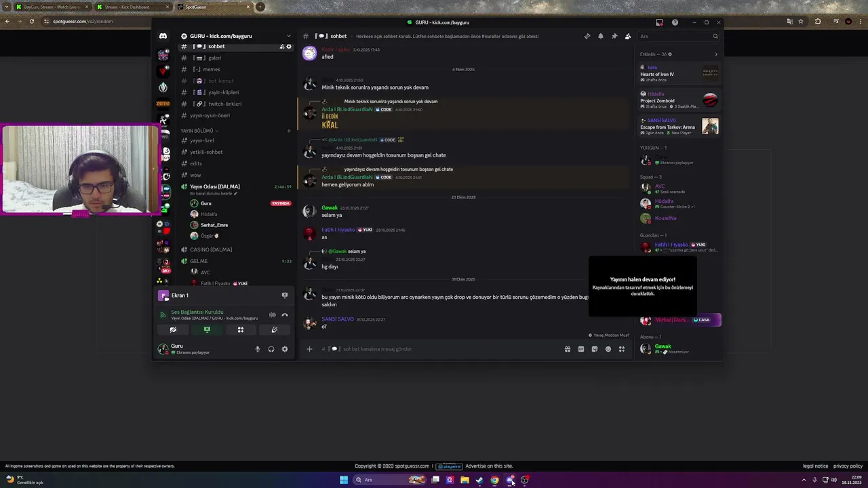
Task: Open the yayın-özel channel
Action: [x=235, y=140]
